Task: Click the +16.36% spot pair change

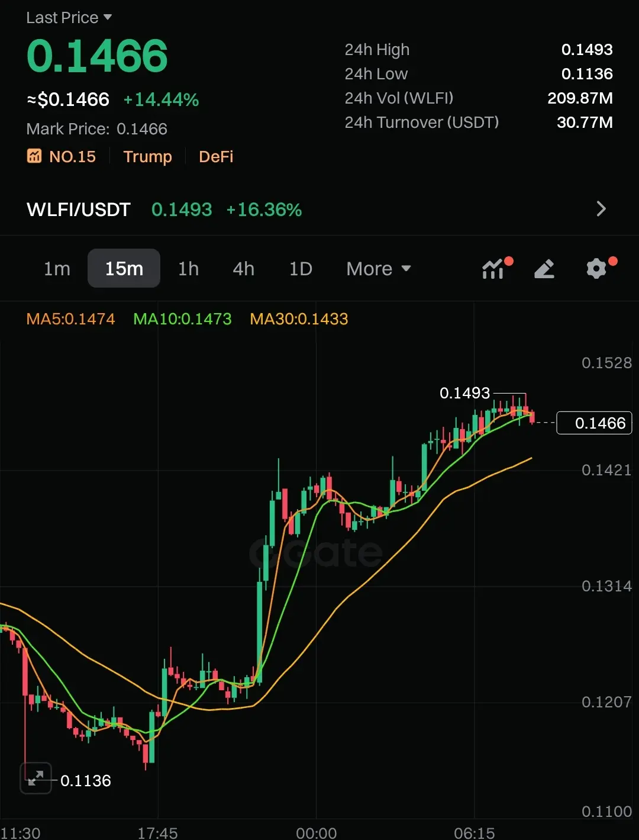Action: point(264,210)
